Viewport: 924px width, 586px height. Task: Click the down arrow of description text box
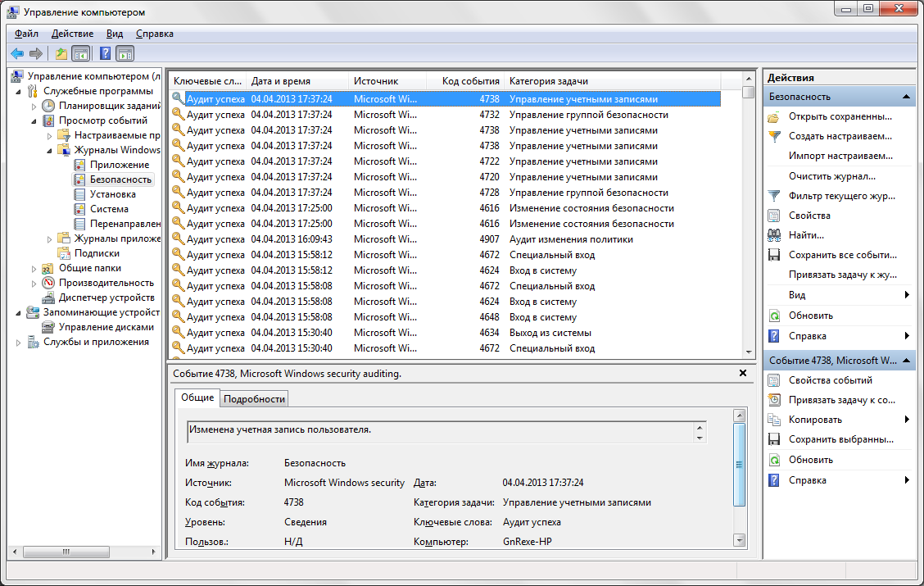700,438
